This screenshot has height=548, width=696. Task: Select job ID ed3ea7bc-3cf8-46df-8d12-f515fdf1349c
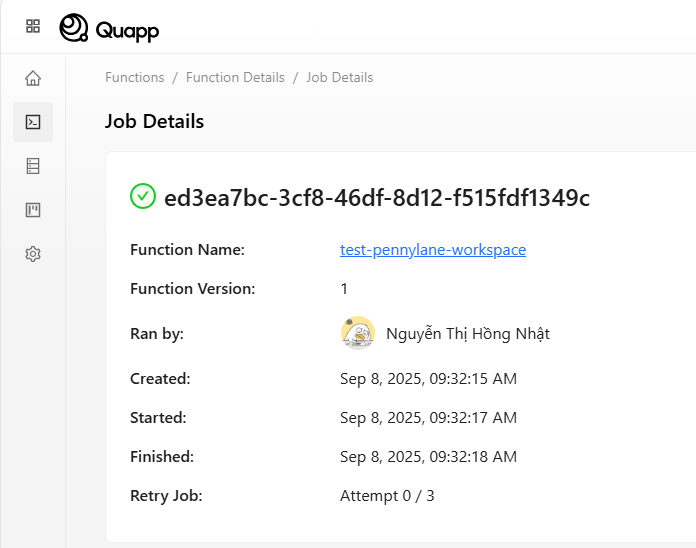tap(377, 197)
